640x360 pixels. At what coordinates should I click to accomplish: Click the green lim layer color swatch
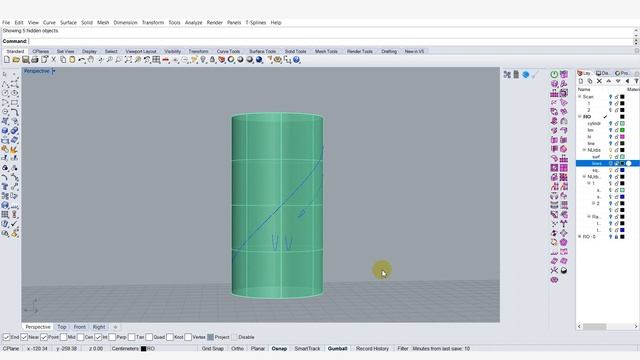[x=622, y=130]
